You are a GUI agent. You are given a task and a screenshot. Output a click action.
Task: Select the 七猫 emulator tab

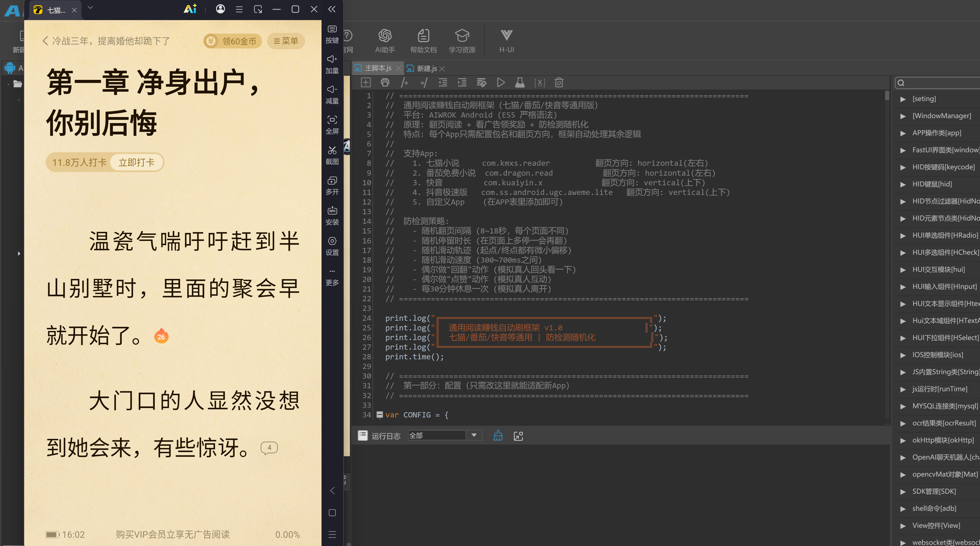(x=56, y=10)
